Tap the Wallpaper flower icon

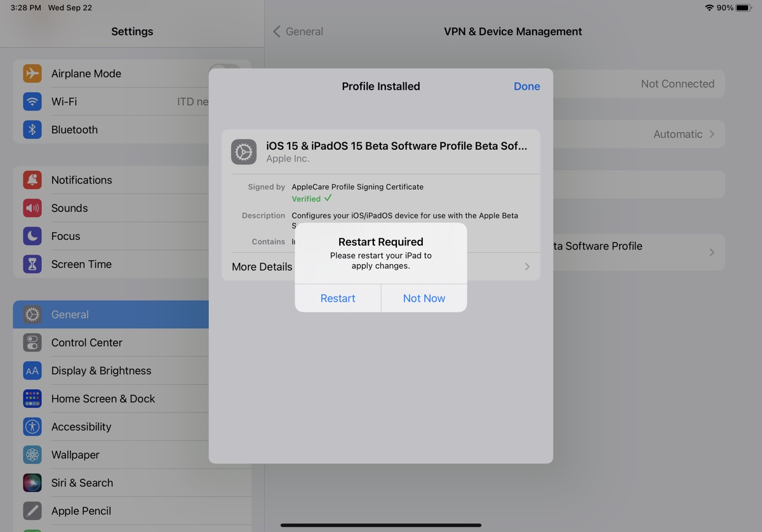coord(32,454)
